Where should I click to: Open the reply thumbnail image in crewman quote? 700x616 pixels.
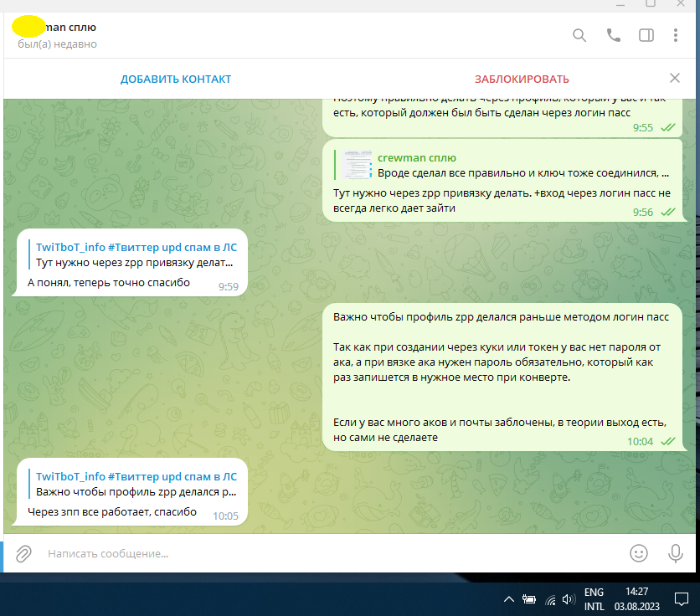(x=357, y=165)
